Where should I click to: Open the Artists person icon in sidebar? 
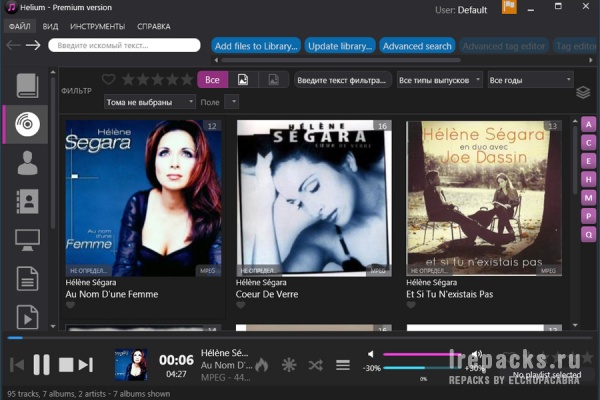(27, 163)
